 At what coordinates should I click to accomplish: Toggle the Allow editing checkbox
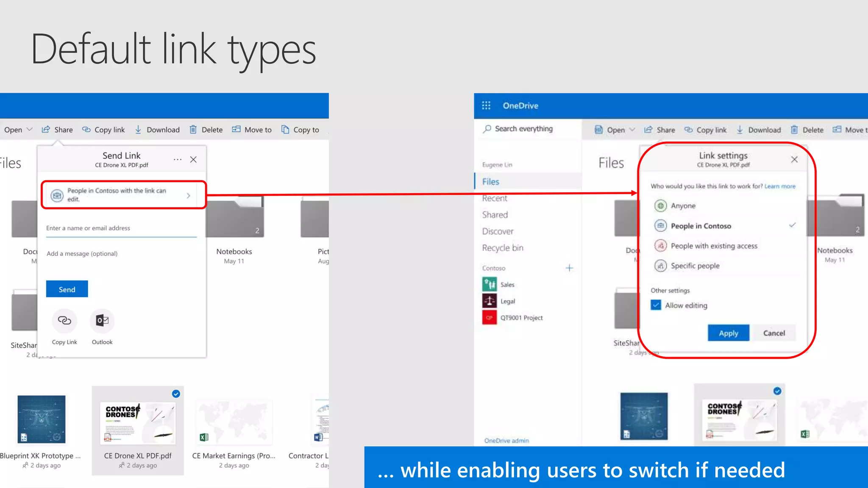click(x=656, y=305)
